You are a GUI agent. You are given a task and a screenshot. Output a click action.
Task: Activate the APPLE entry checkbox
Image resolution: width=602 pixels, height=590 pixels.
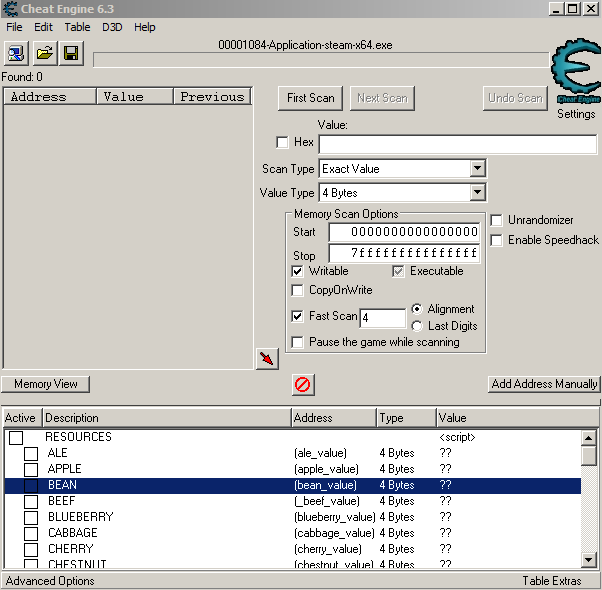click(31, 469)
